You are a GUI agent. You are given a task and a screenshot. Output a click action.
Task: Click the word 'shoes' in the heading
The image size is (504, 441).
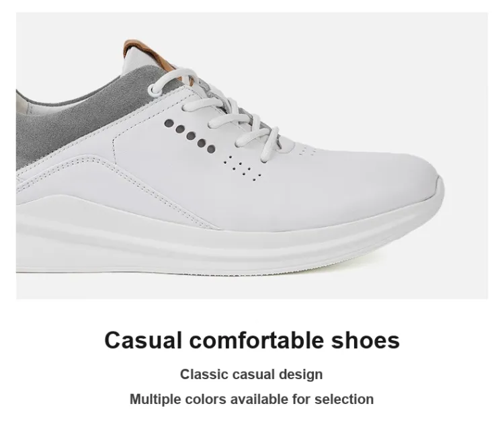366,340
